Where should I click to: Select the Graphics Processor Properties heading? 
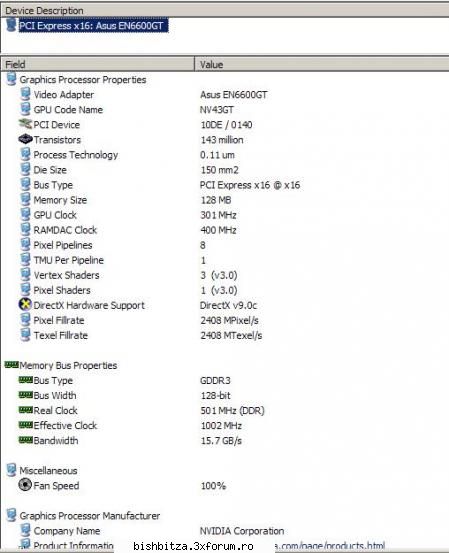point(83,80)
